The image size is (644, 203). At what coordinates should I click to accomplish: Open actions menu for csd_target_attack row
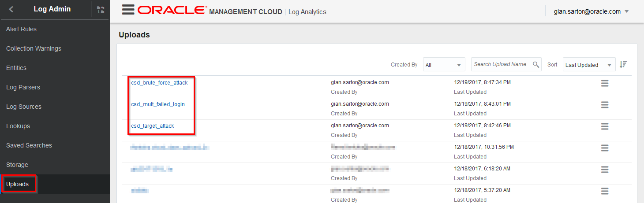click(x=605, y=126)
